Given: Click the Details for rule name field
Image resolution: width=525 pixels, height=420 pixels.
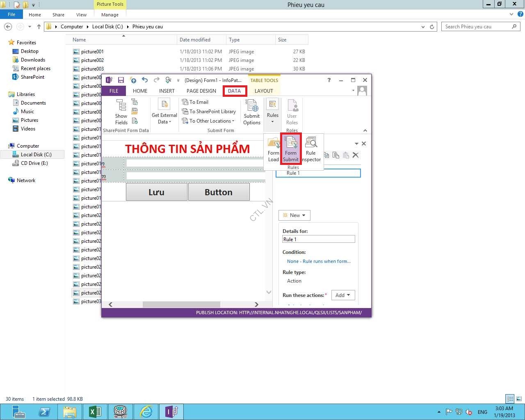Looking at the screenshot, I should [x=318, y=240].
